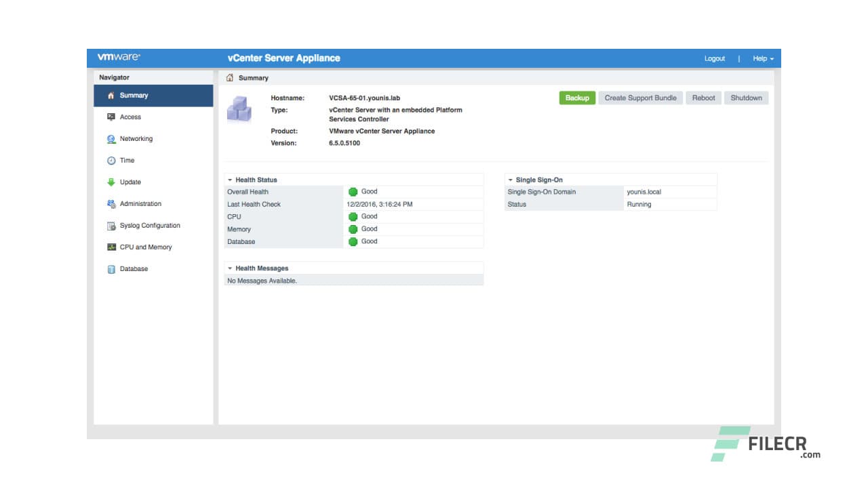Click the Backup button
The image size is (868, 488).
576,98
